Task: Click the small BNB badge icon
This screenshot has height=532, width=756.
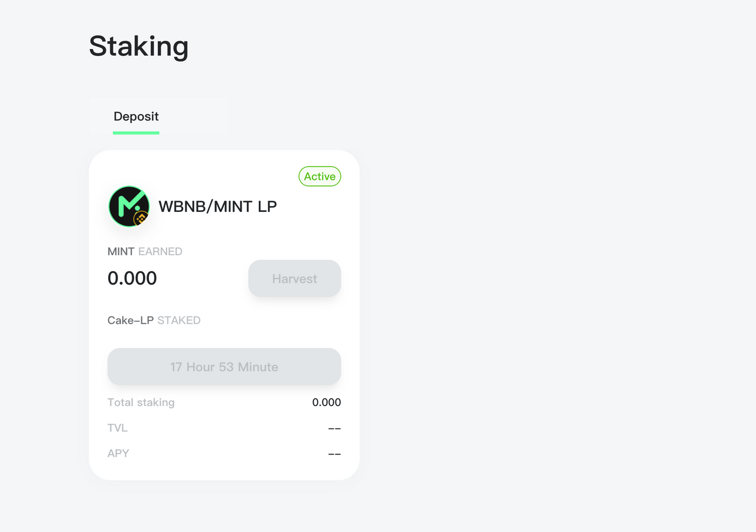Action: (141, 219)
